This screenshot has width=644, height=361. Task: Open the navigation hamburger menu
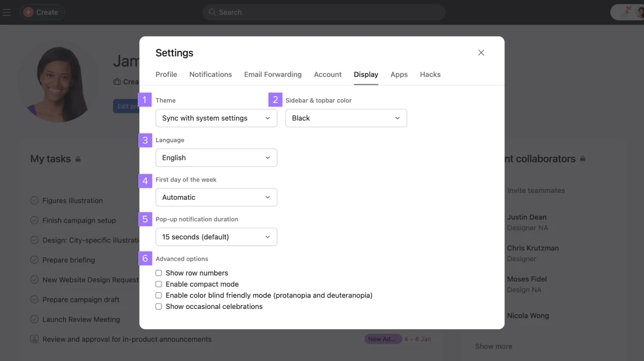pyautogui.click(x=6, y=12)
